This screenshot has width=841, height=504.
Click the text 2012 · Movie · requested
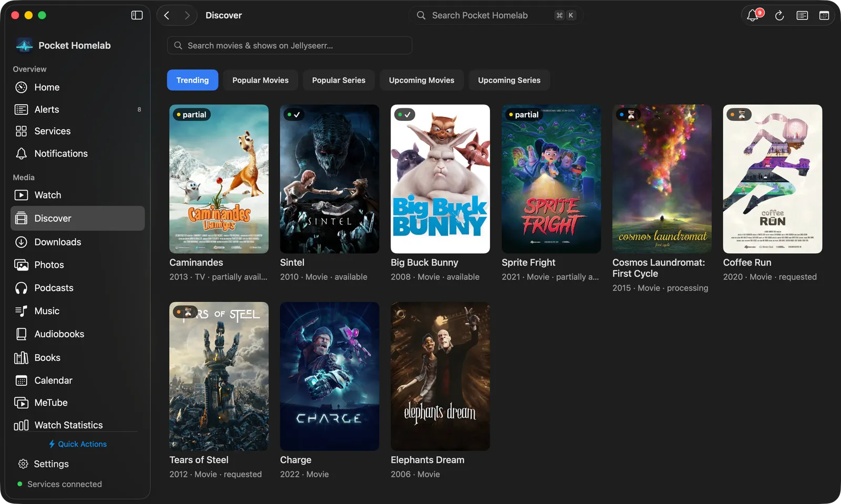(216, 474)
